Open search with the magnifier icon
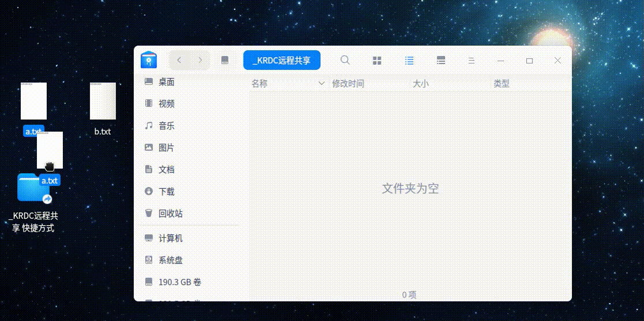 pyautogui.click(x=345, y=60)
